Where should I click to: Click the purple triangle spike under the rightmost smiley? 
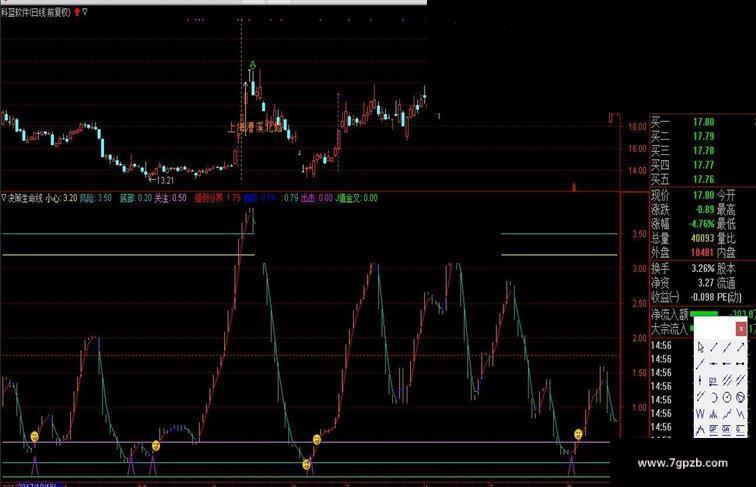point(571,466)
